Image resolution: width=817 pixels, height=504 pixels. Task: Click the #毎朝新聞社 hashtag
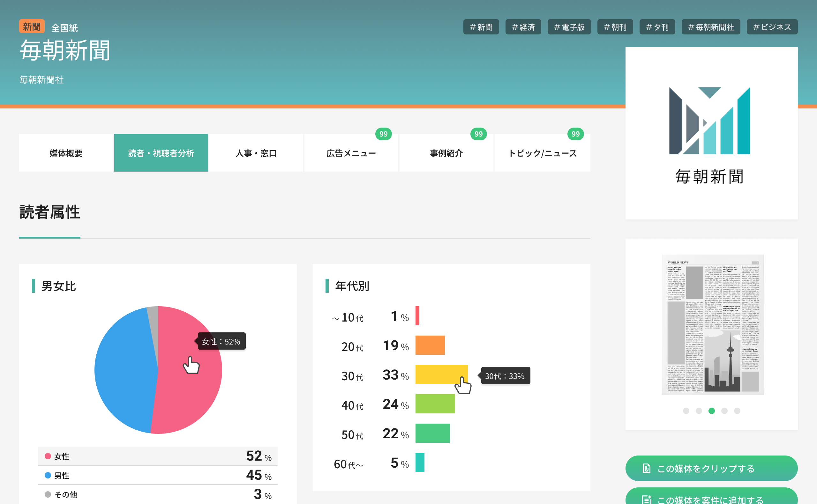(x=711, y=27)
